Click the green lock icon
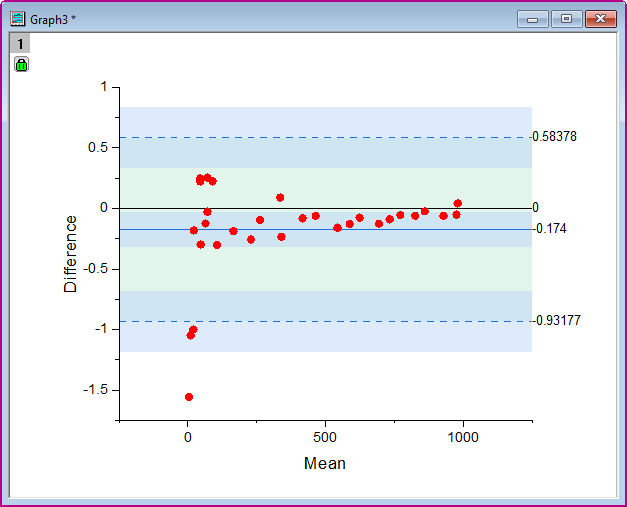627x507 pixels. 22,64
